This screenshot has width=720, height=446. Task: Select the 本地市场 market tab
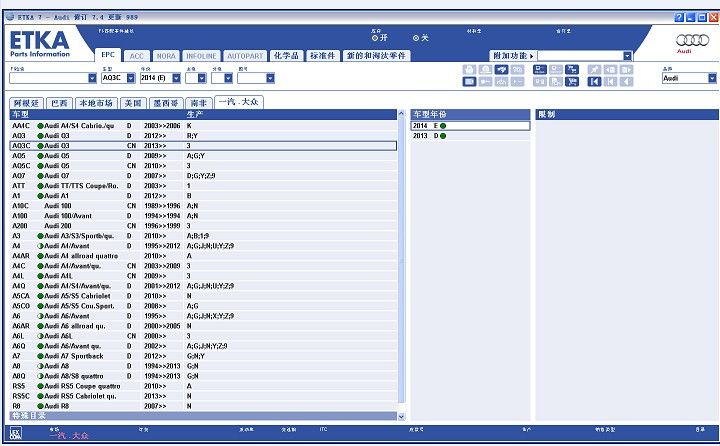(x=96, y=103)
